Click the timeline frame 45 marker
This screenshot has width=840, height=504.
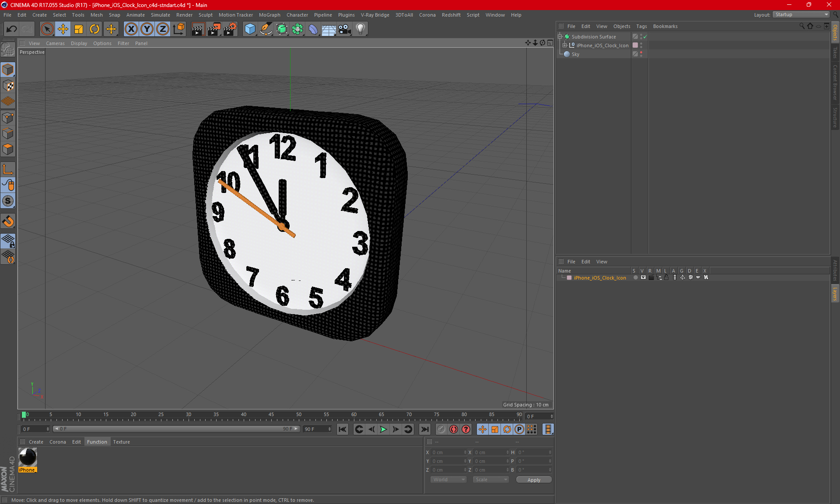click(x=271, y=416)
